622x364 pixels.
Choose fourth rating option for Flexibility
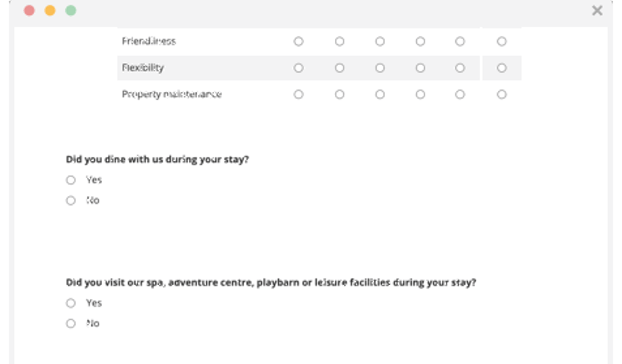coord(420,68)
